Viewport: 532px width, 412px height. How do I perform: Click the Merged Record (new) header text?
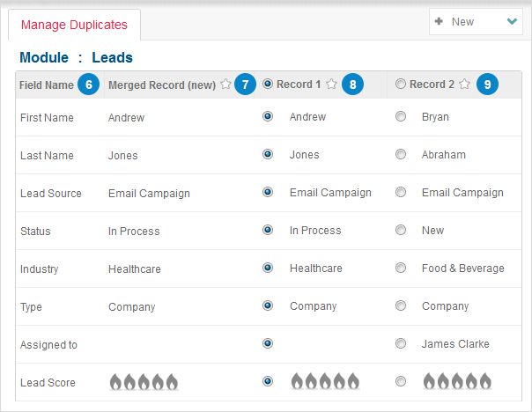162,85
